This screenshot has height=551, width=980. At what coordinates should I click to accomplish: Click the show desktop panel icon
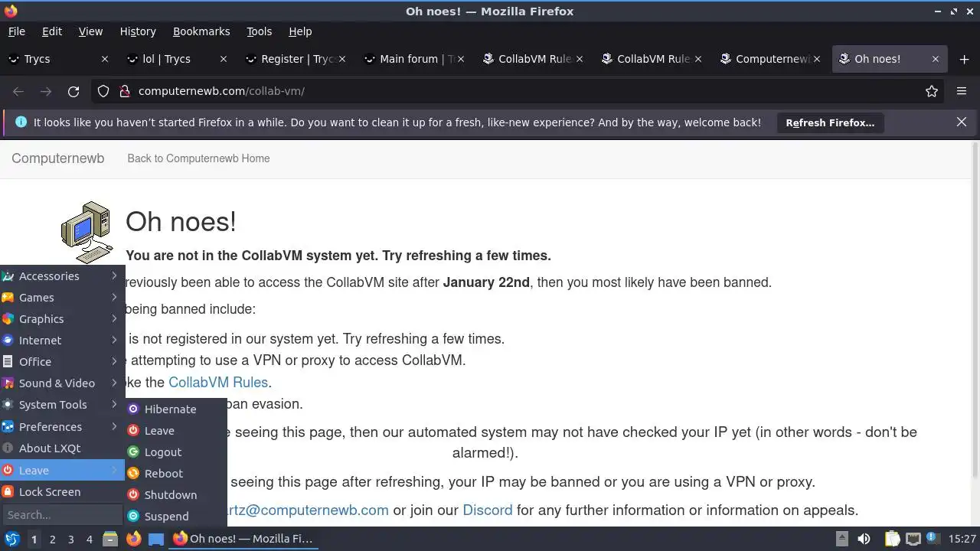(156, 539)
